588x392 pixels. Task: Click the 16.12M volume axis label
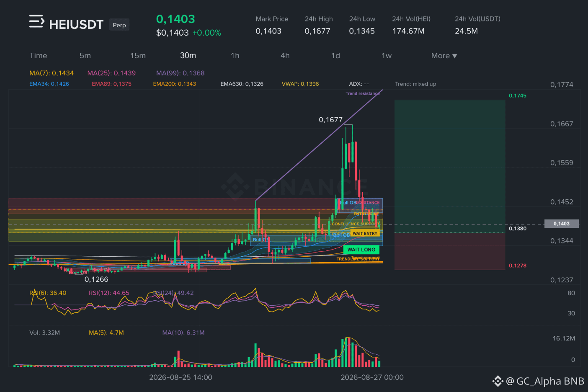tap(564, 339)
